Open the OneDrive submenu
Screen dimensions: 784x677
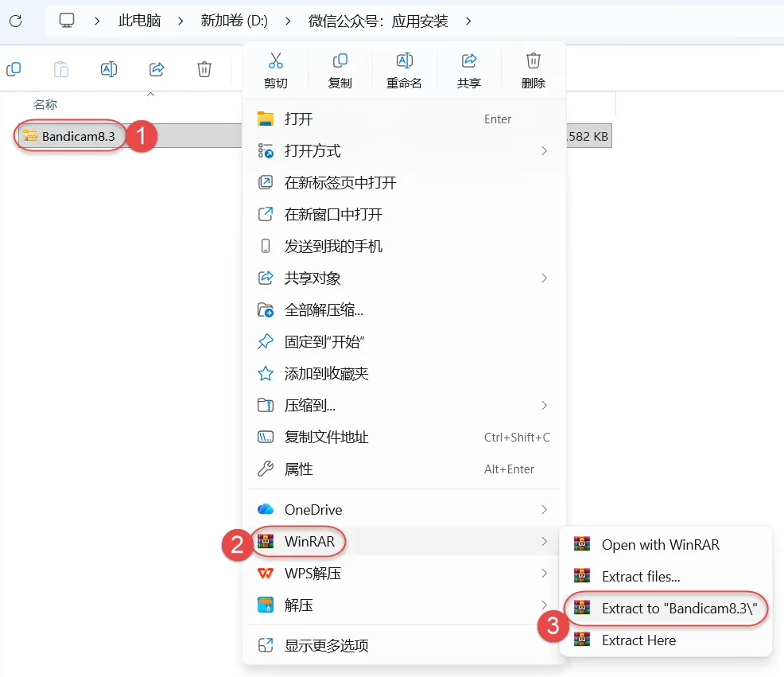[404, 509]
